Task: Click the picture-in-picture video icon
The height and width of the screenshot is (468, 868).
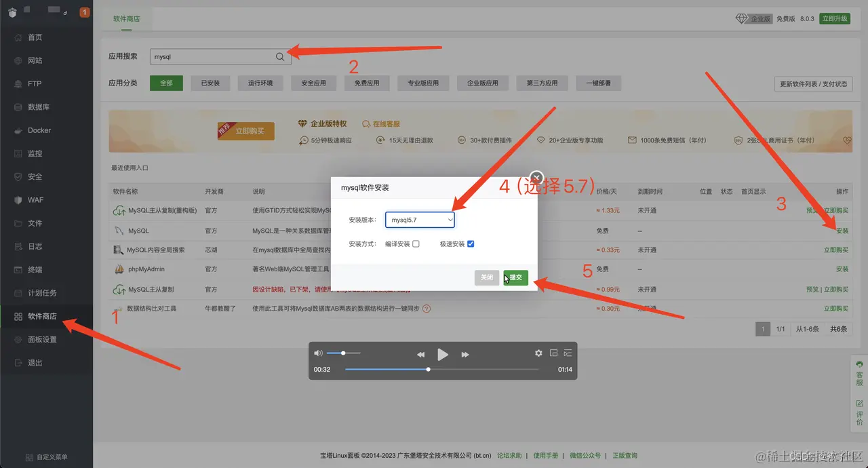Action: [553, 353]
